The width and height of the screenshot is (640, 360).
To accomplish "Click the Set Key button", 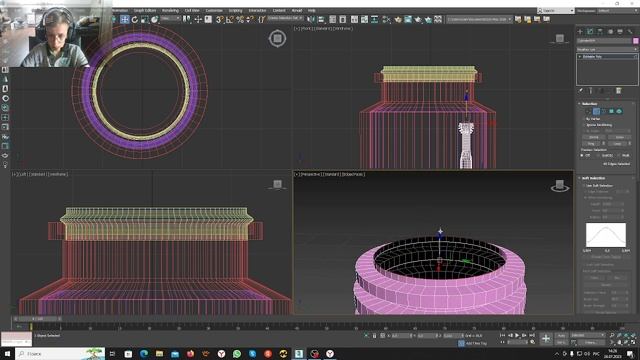I will 561,342.
